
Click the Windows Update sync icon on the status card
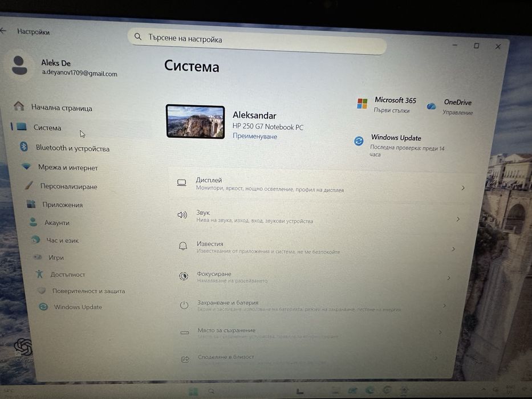tap(359, 141)
